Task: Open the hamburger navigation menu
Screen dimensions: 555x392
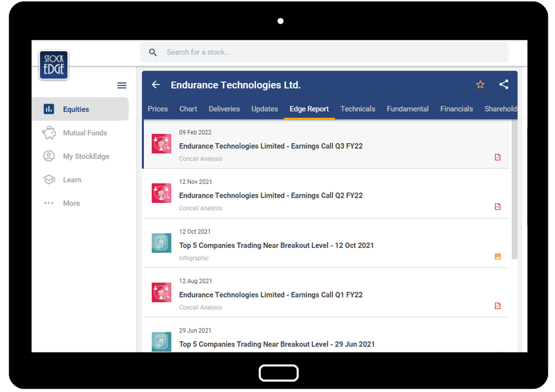Action: 122,85
